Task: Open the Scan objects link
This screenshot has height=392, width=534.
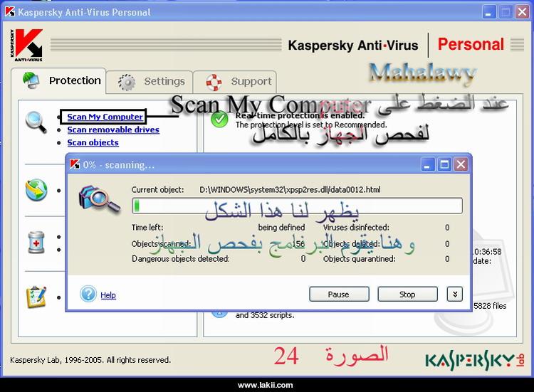Action: [93, 142]
